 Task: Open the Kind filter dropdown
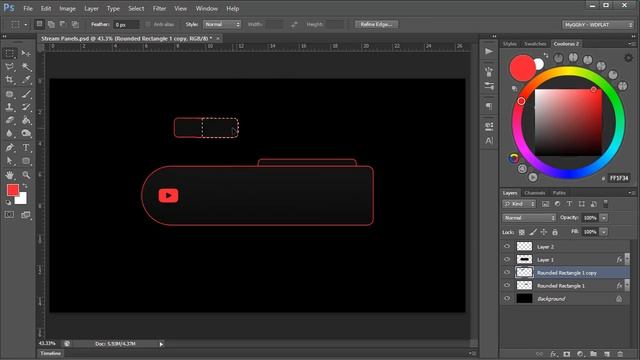(519, 204)
